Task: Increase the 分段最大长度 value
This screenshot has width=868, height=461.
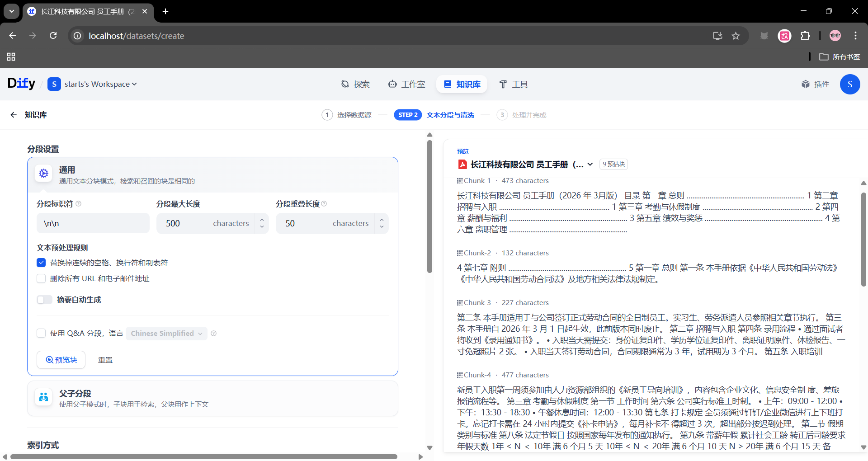Action: (262, 219)
